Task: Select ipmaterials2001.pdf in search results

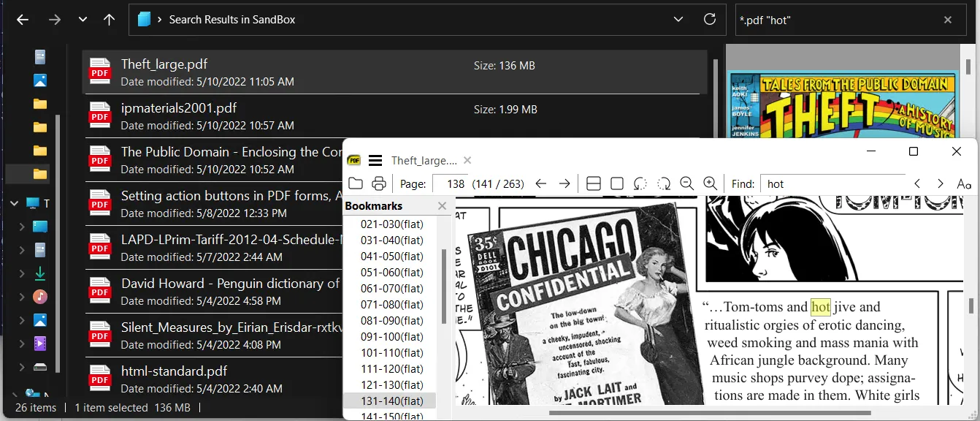Action: 395,115
